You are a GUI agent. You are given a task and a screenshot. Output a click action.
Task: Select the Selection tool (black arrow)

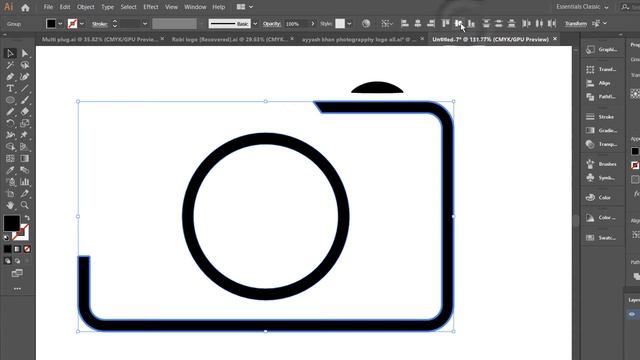point(10,53)
